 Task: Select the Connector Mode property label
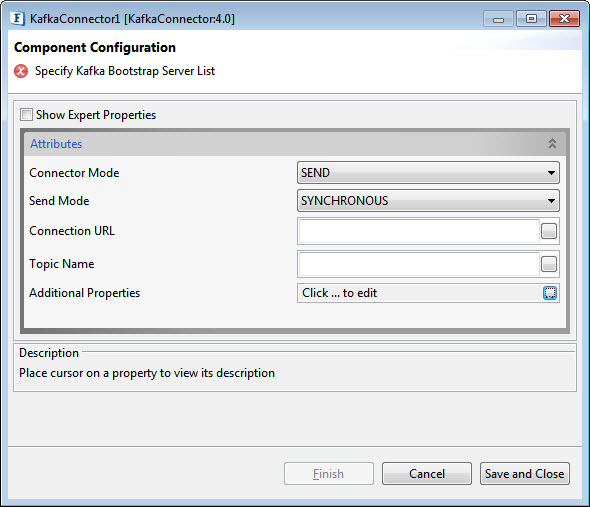coord(74,173)
